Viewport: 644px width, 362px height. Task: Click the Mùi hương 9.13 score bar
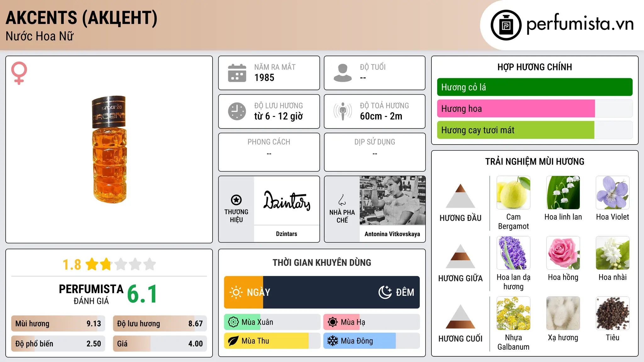pos(58,323)
